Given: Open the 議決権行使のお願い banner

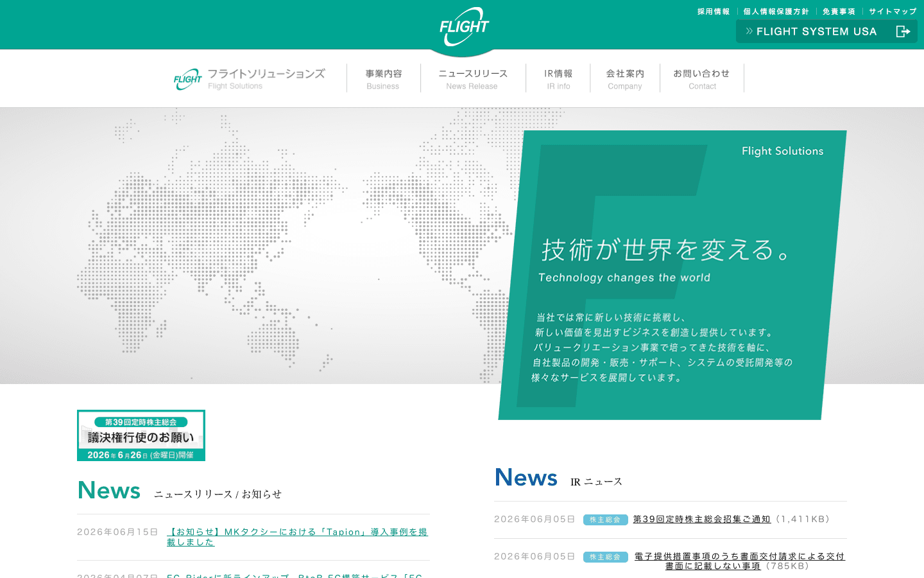Looking at the screenshot, I should pos(141,435).
